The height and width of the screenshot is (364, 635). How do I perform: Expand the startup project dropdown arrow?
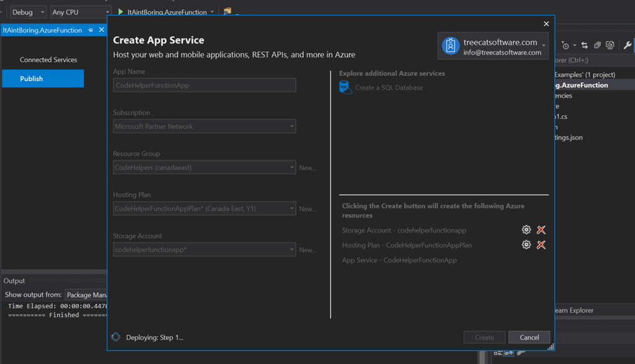212,12
